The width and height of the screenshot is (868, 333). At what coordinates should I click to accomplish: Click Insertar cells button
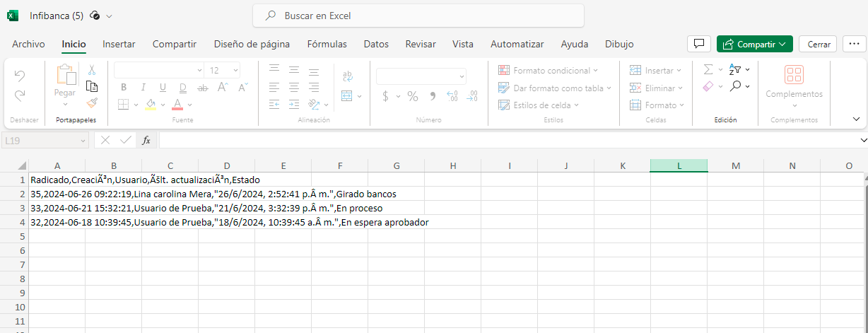(655, 71)
